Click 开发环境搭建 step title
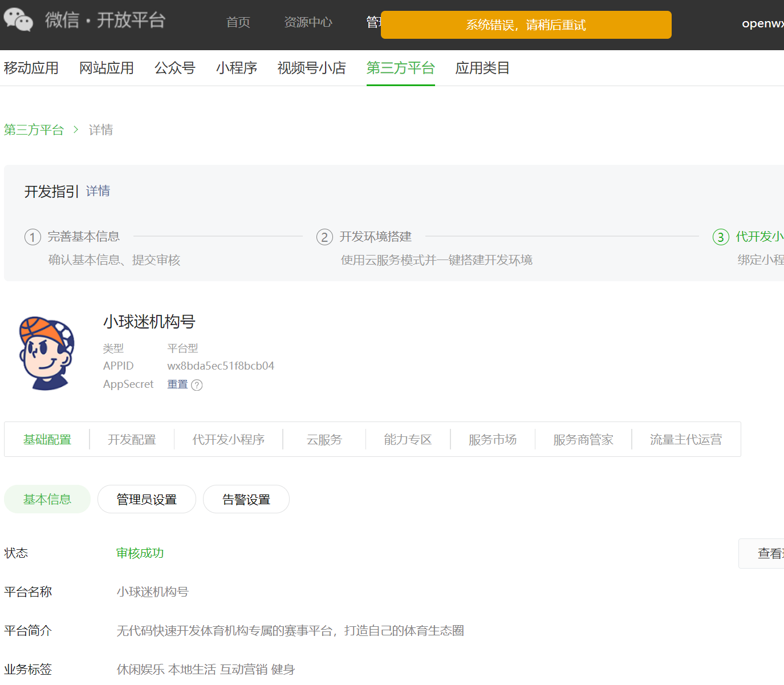This screenshot has width=784, height=685. click(376, 236)
